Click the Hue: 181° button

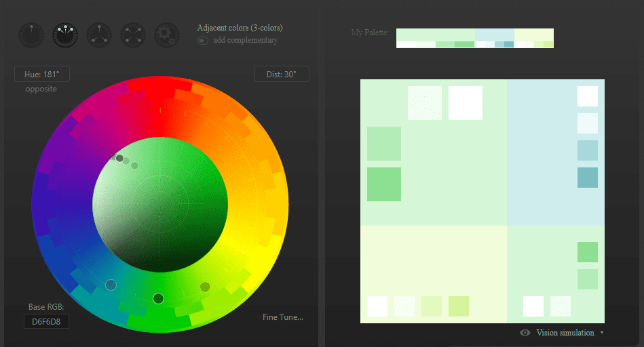coord(42,75)
